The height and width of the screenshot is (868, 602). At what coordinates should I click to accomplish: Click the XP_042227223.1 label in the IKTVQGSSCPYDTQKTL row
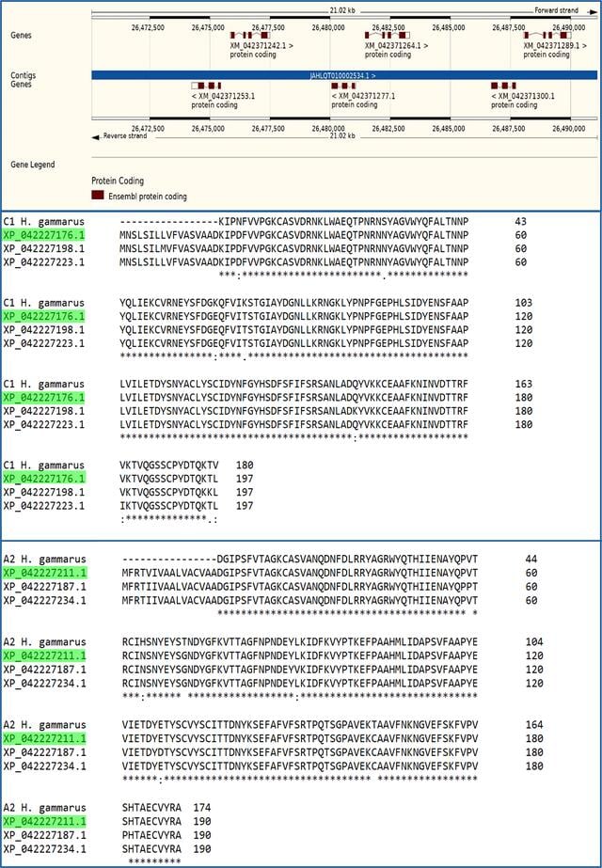[44, 505]
